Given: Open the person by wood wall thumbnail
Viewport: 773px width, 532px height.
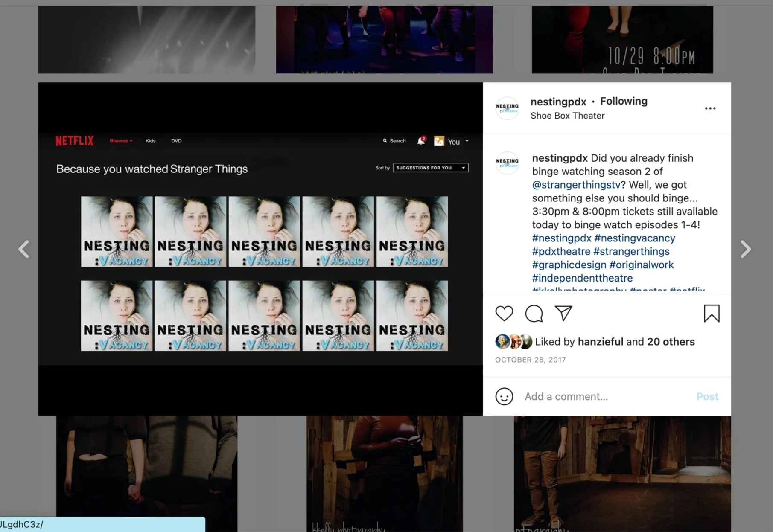Looking at the screenshot, I should (384, 474).
